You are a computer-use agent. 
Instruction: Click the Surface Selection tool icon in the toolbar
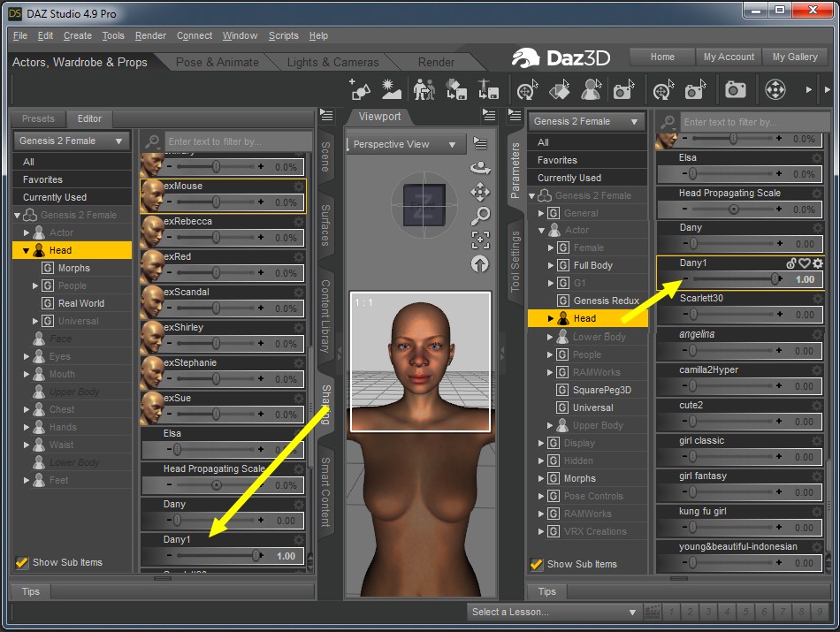click(560, 89)
